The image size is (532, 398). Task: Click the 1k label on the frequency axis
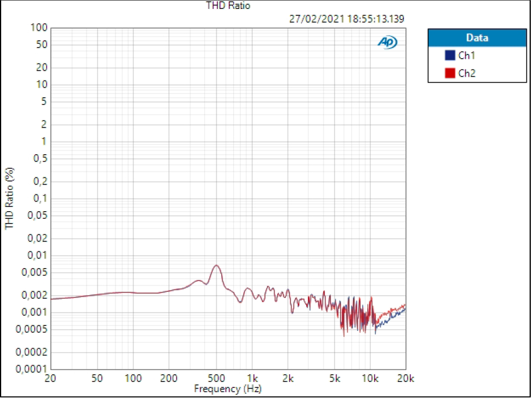pos(252,378)
